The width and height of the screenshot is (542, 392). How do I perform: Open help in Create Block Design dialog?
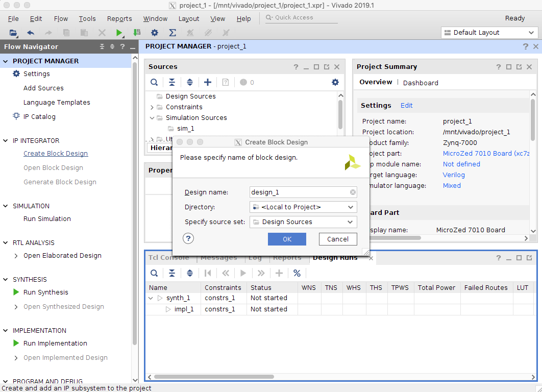tap(188, 238)
